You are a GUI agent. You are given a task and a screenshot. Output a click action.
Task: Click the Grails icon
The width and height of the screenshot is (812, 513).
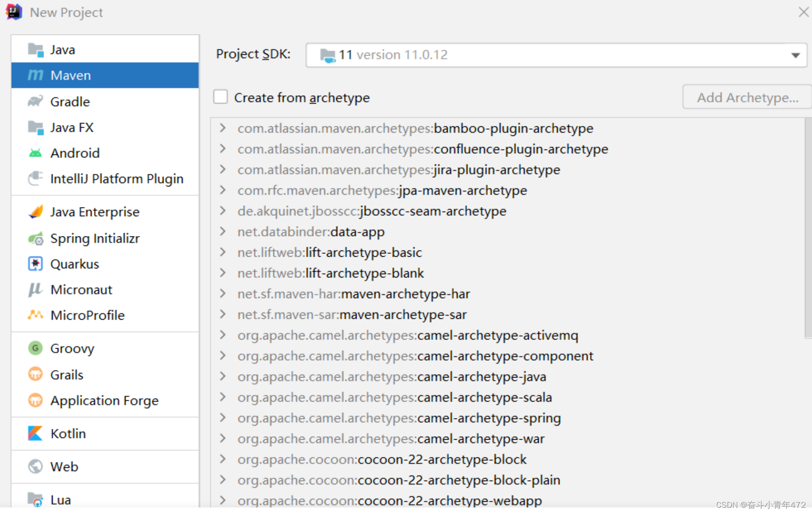tap(35, 374)
